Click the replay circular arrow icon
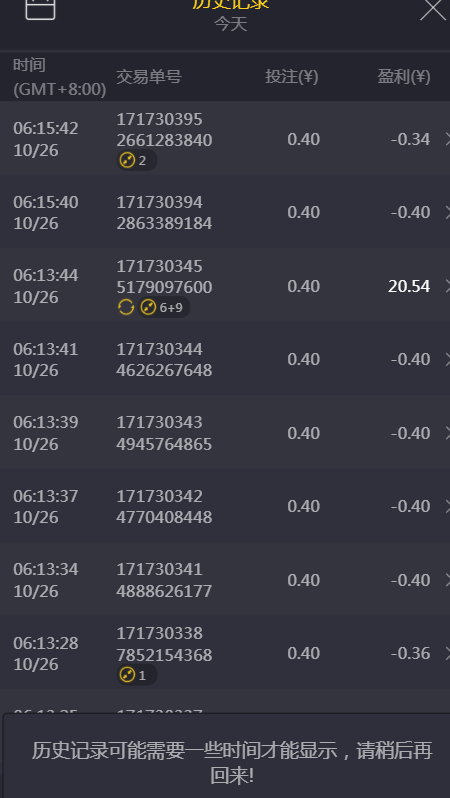 [126, 307]
